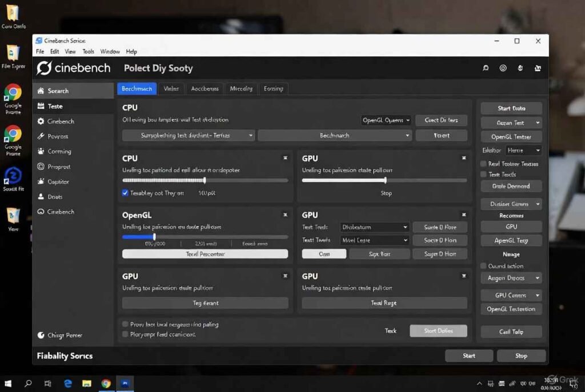Screen dimensions: 585x392
Task: Open the Tools menu in menu bar
Action: [x=88, y=51]
